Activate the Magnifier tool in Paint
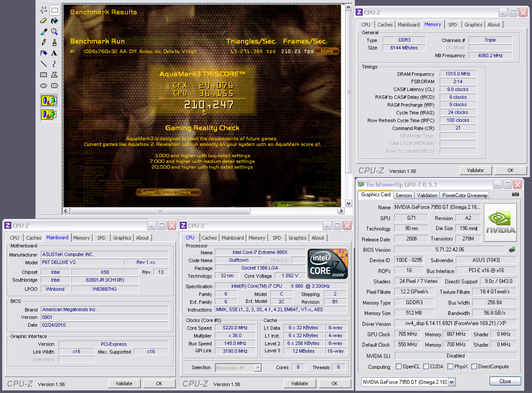The height and width of the screenshot is (393, 532). point(55,32)
